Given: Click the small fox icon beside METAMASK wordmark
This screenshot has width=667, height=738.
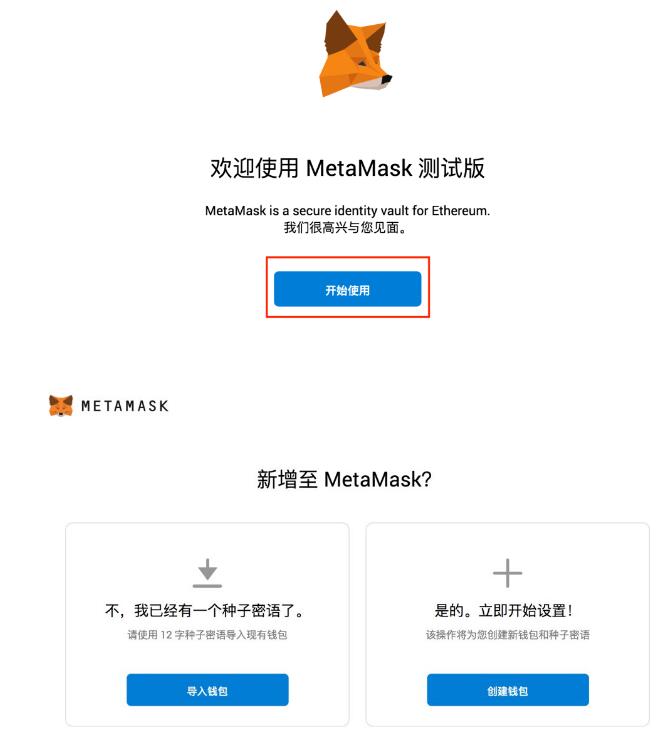Looking at the screenshot, I should pos(61,405).
